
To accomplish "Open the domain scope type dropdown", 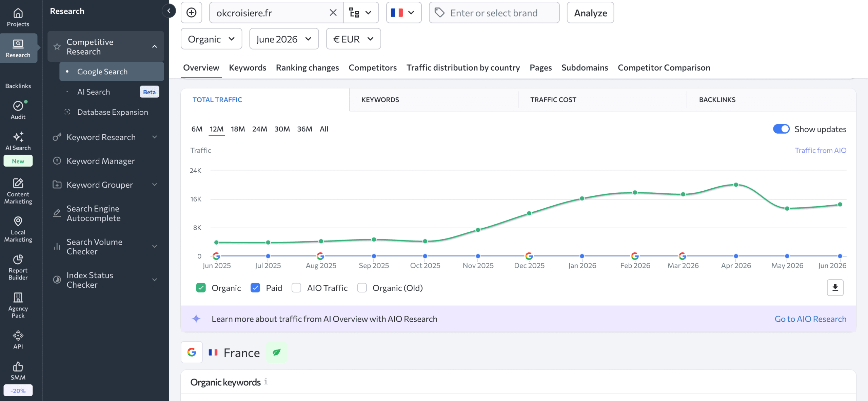I will 361,13.
